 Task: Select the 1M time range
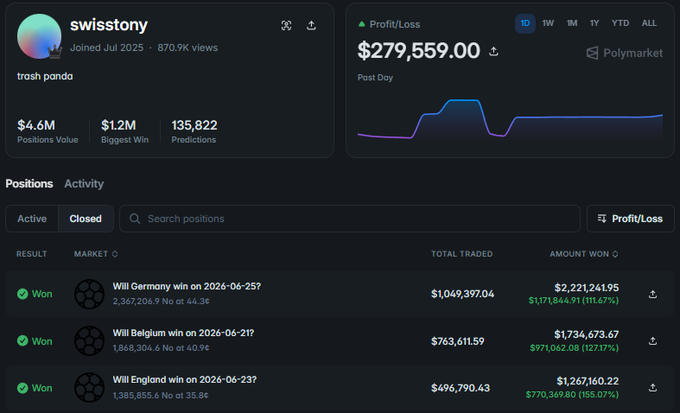pyautogui.click(x=572, y=23)
